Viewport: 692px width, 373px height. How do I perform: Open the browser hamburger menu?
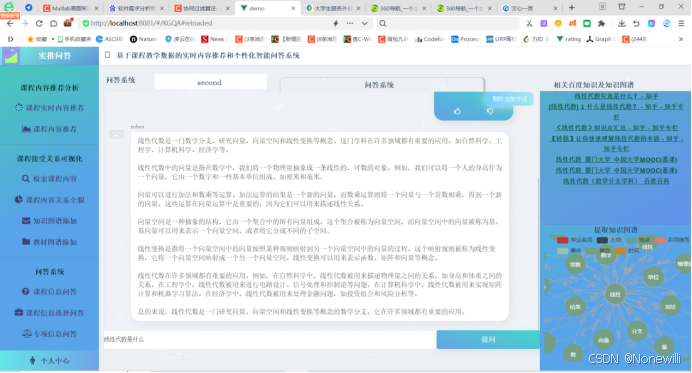(x=681, y=23)
